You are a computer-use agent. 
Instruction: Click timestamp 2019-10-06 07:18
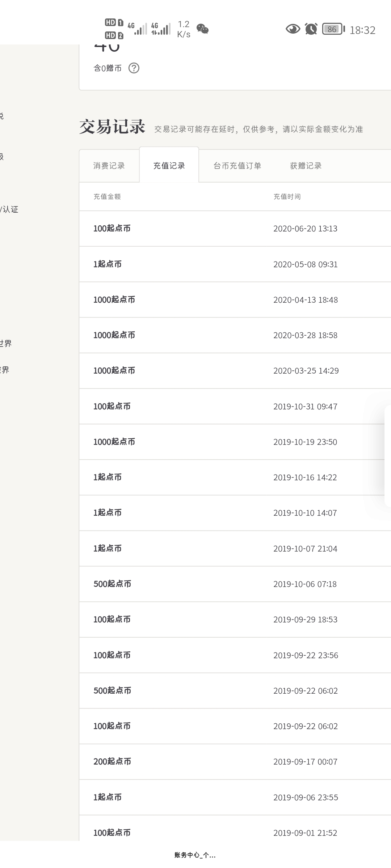tap(305, 584)
